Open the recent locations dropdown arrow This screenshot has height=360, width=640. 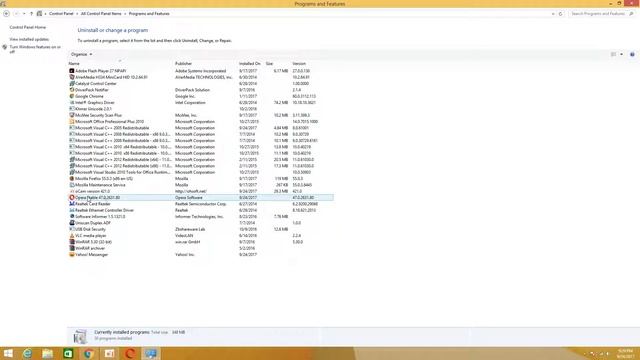[x=24, y=13]
